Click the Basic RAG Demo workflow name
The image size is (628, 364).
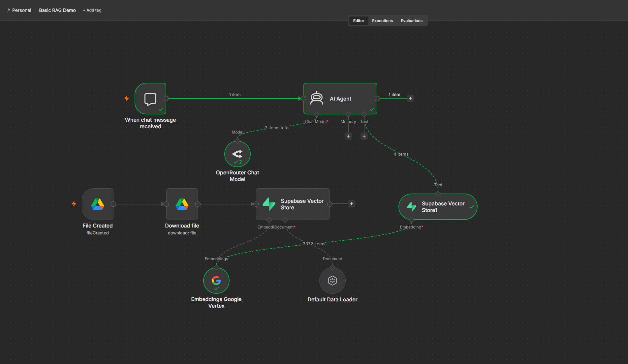point(57,10)
